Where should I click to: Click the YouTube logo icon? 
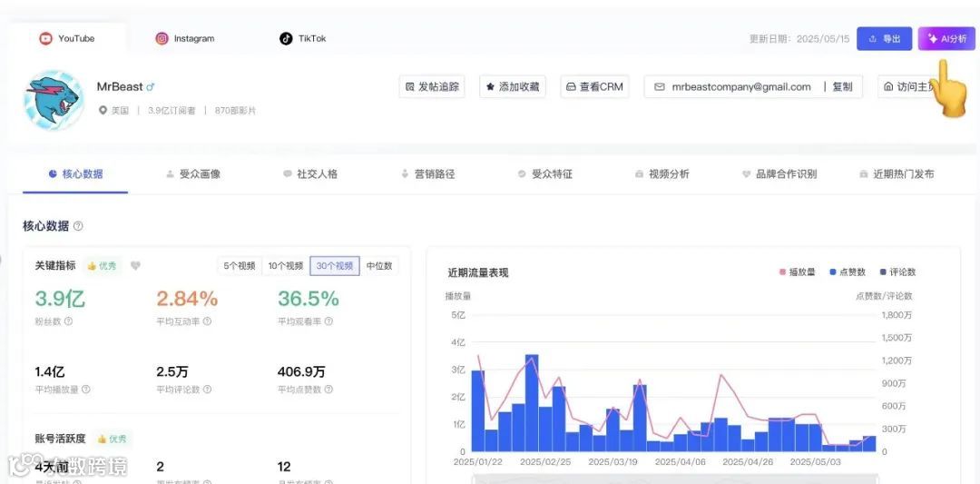click(45, 38)
